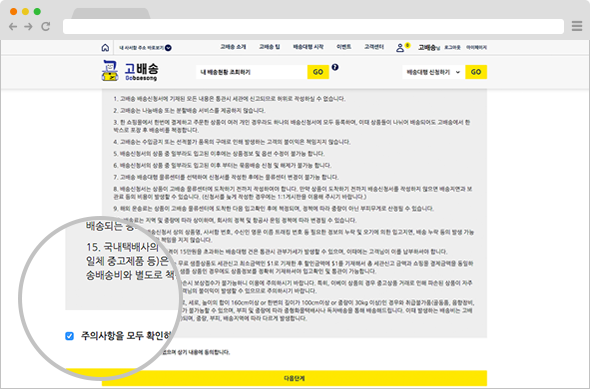
Task: Click the browser back arrow
Action: click(13, 26)
